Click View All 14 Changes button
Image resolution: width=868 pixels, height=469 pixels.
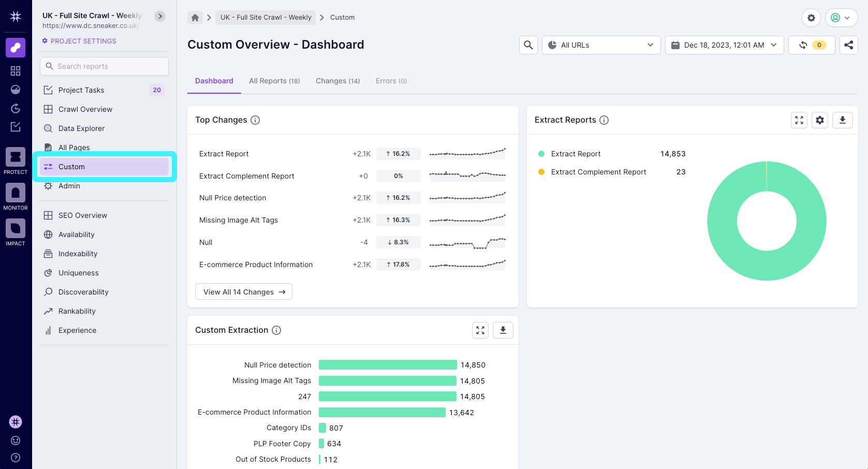pyautogui.click(x=243, y=291)
